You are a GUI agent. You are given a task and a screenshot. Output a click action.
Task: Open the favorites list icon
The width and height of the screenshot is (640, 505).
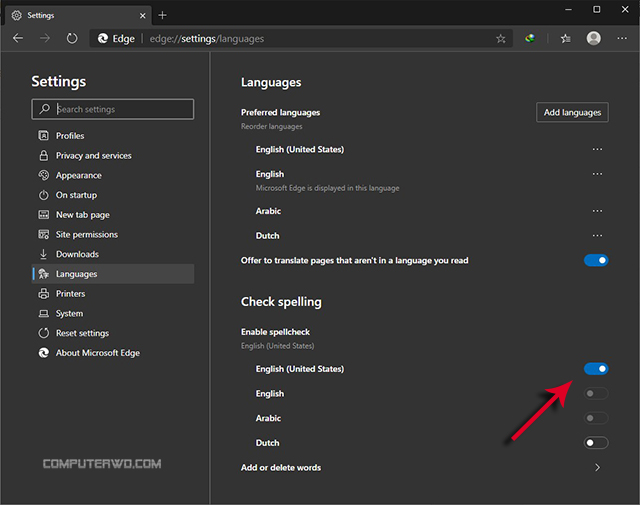tap(566, 38)
